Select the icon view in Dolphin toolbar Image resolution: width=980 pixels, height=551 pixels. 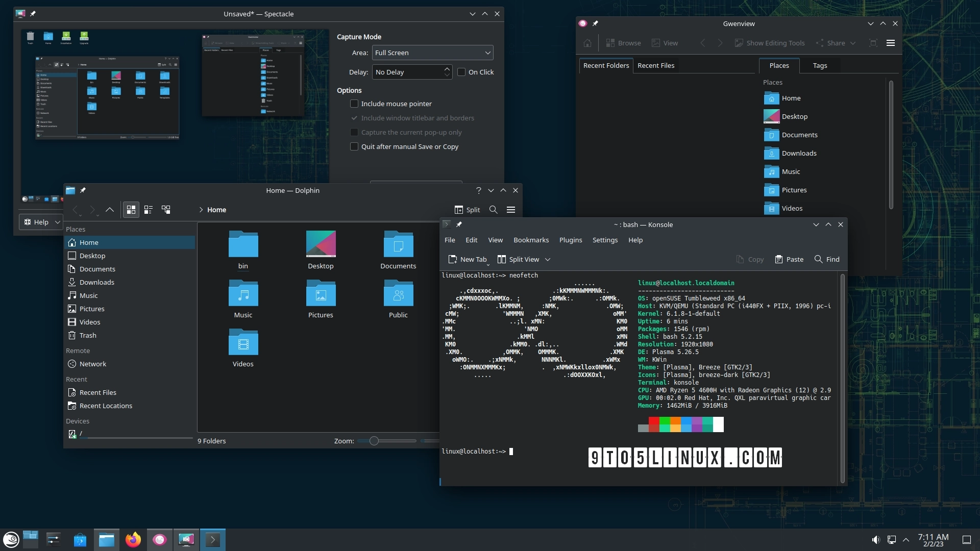(131, 209)
